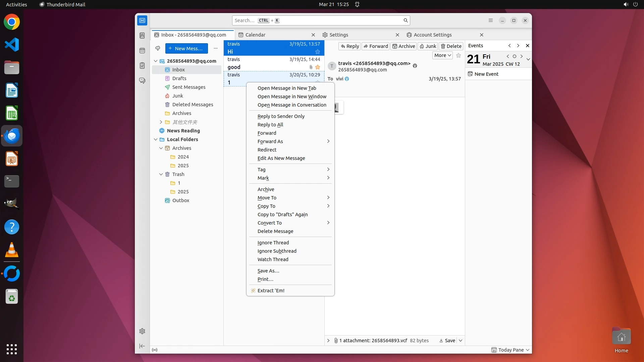The image size is (644, 362).
Task: Click the Thunderbird app menu hamburger icon
Action: (490, 20)
